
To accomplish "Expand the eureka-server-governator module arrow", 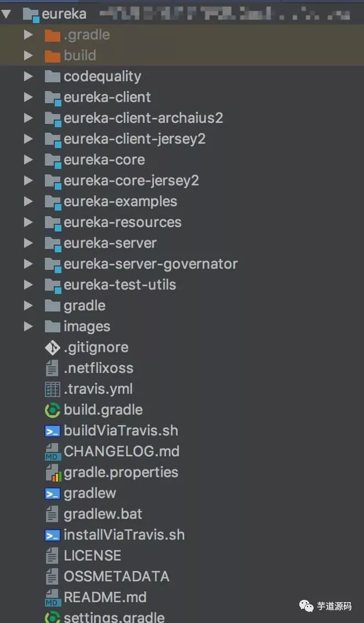I will [28, 264].
